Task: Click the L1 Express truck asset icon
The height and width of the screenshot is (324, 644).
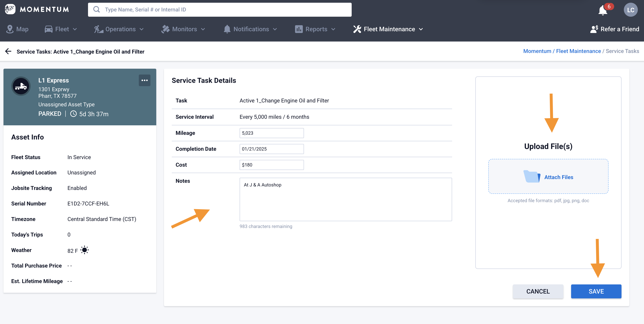Action: [x=21, y=86]
